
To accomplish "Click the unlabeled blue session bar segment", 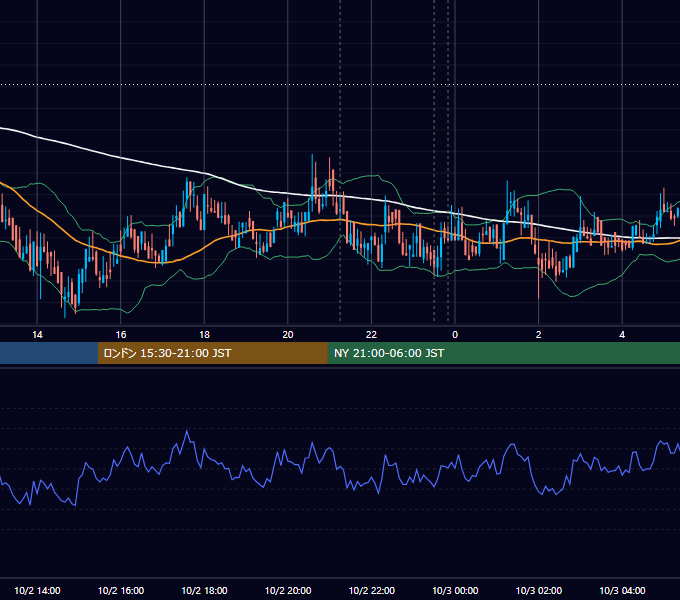I will tap(49, 353).
